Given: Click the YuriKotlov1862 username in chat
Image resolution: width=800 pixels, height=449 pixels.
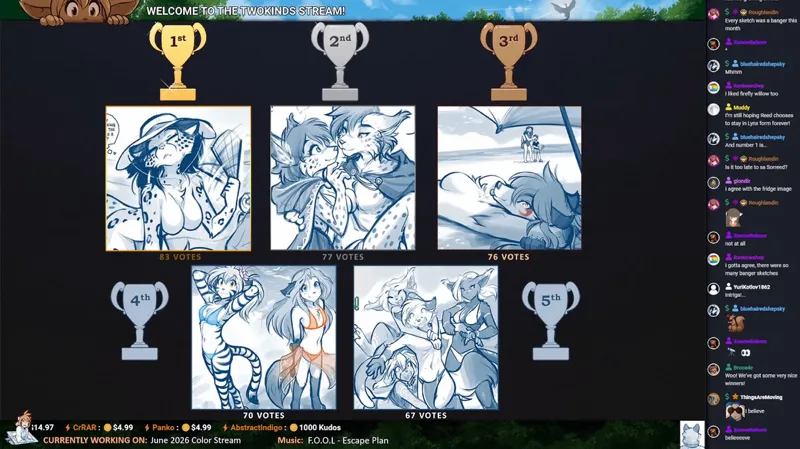Looking at the screenshot, I should pyautogui.click(x=752, y=287).
